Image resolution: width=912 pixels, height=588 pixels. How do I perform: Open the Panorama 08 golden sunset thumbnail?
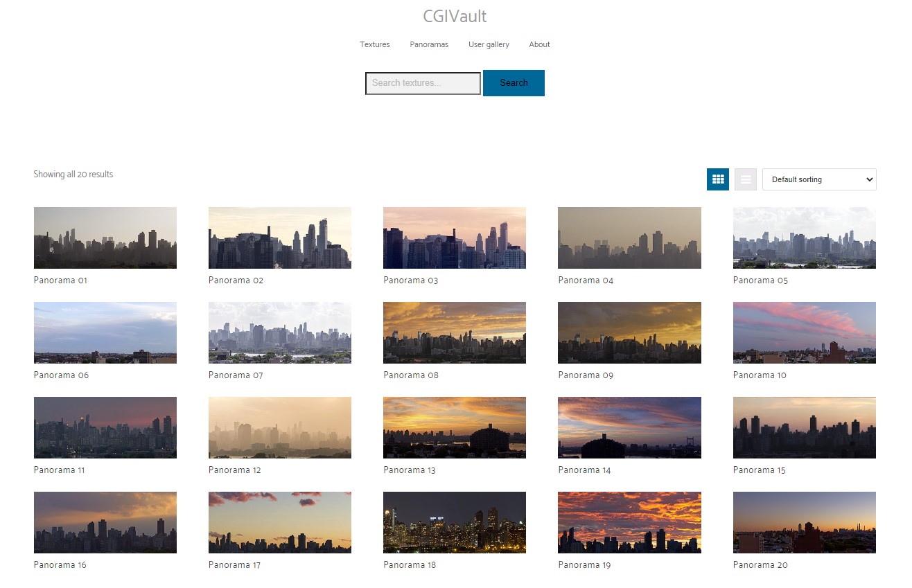(x=455, y=332)
